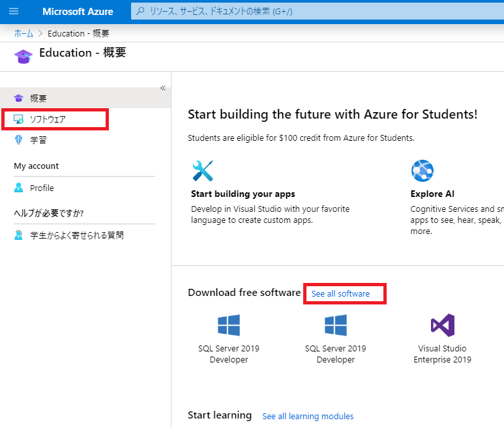Click the Visual Studio Enterprise 2019 icon

tap(443, 325)
